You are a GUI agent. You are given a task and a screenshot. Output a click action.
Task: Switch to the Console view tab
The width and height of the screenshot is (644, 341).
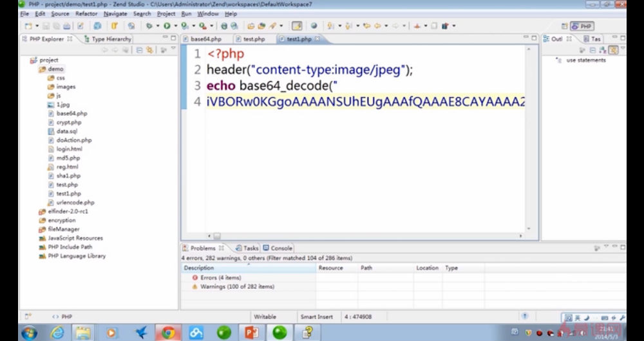tap(278, 248)
